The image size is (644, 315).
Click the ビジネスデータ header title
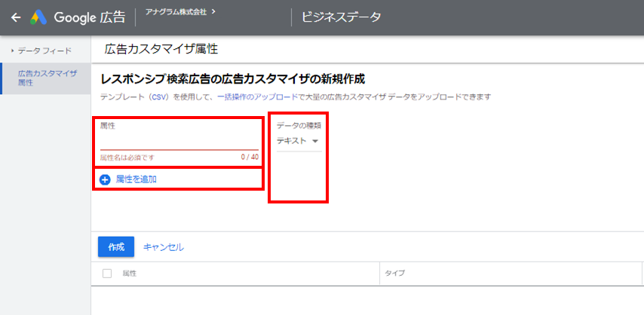(341, 17)
